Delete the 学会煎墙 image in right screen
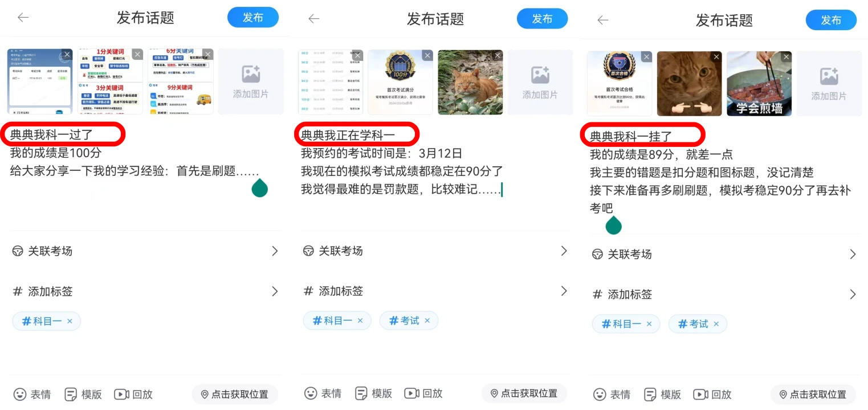The image size is (868, 410). (x=786, y=57)
